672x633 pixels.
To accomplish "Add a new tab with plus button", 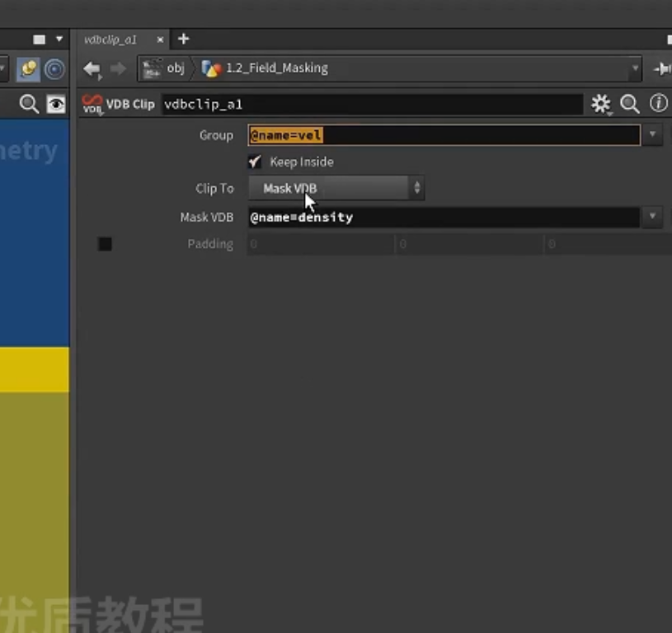I will (x=183, y=39).
